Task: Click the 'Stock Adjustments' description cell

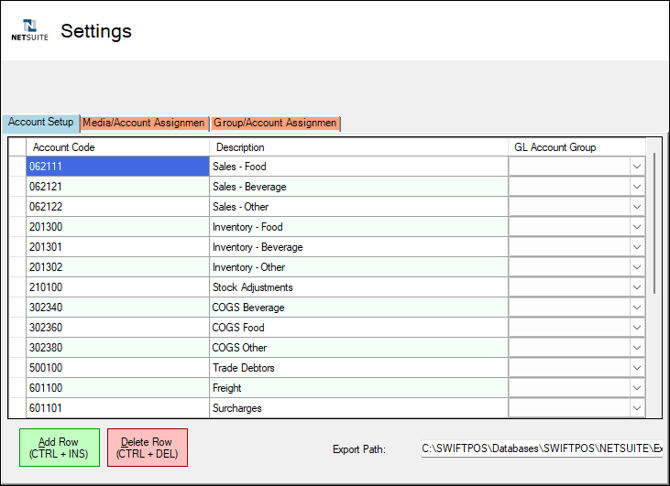Action: tap(359, 287)
